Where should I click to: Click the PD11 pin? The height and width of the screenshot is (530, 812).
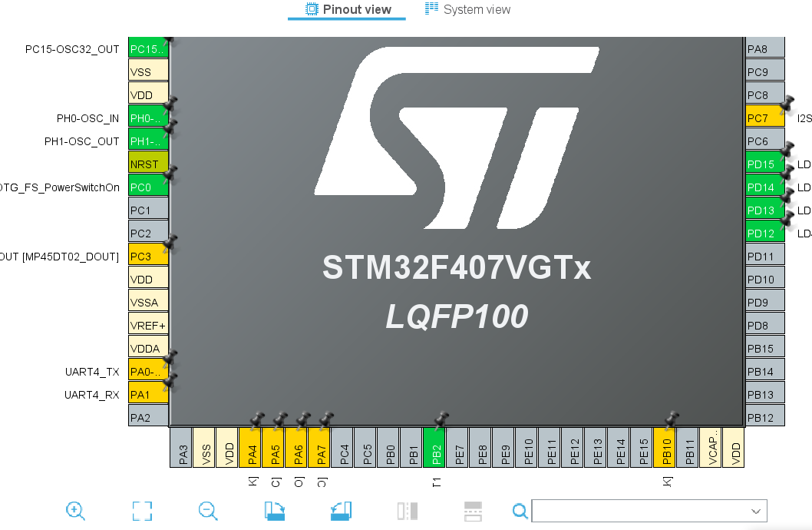coord(765,256)
